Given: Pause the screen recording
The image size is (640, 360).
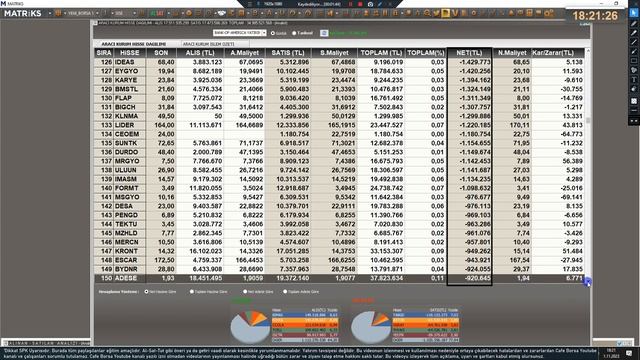Looking at the screenshot, I should (x=350, y=4).
